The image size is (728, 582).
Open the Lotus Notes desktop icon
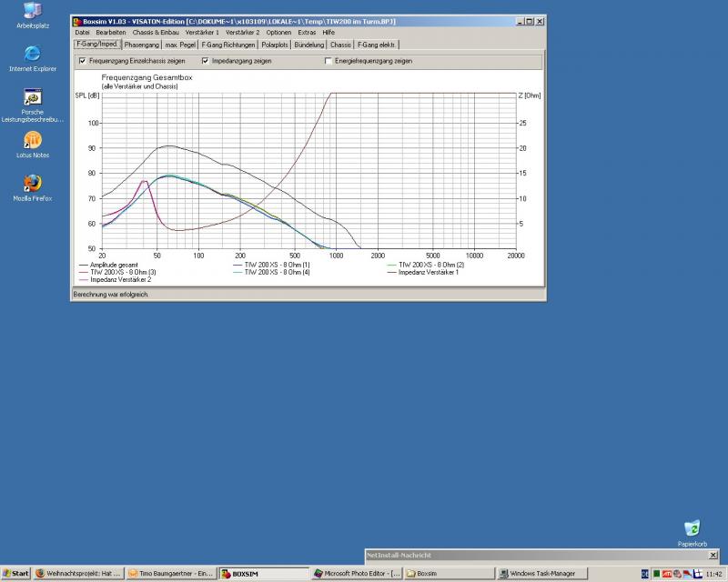point(33,140)
